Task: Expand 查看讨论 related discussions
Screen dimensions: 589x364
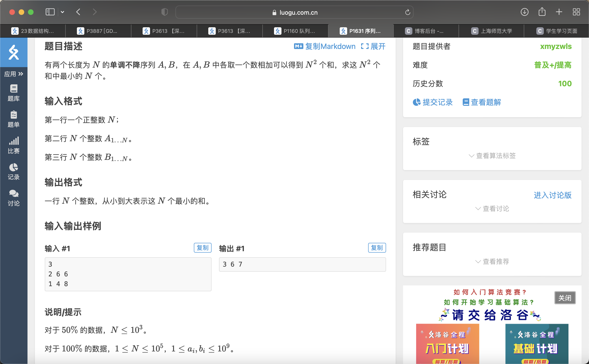Action: pyautogui.click(x=492, y=209)
